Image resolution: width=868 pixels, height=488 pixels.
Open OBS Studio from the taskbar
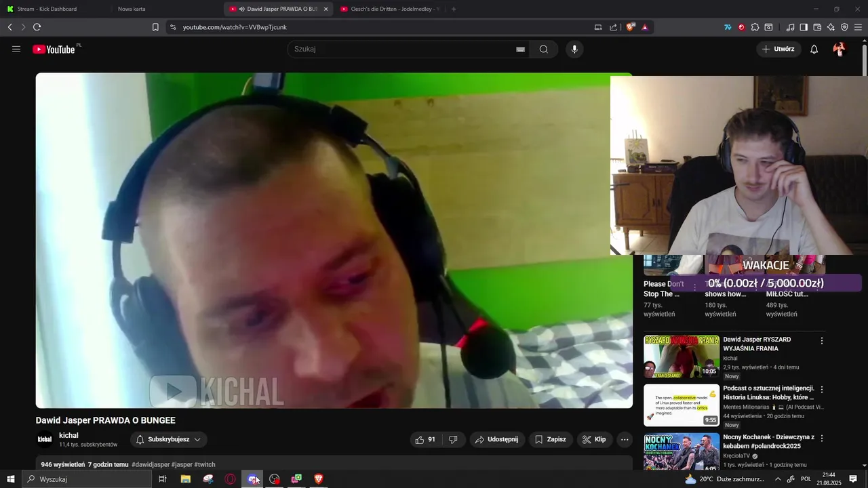pos(275,479)
